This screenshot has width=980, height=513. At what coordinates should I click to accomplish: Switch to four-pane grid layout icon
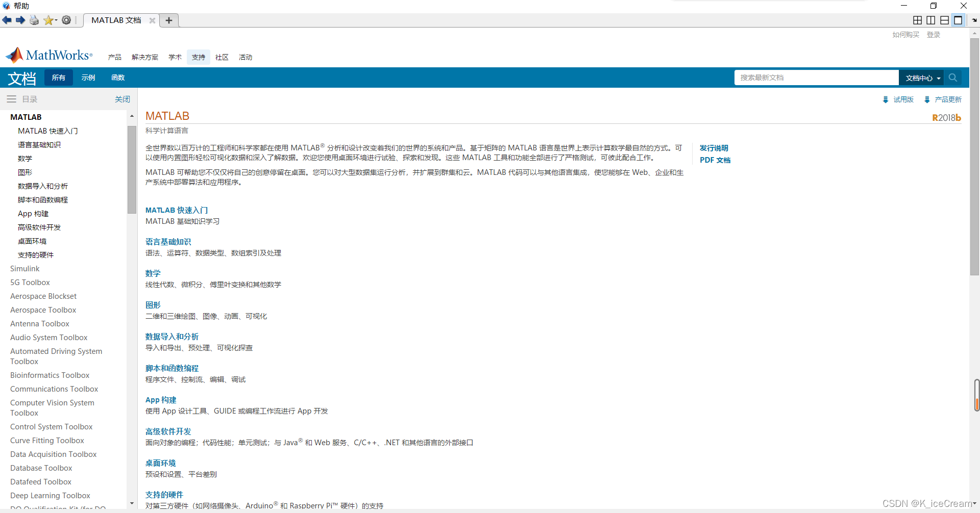point(917,20)
